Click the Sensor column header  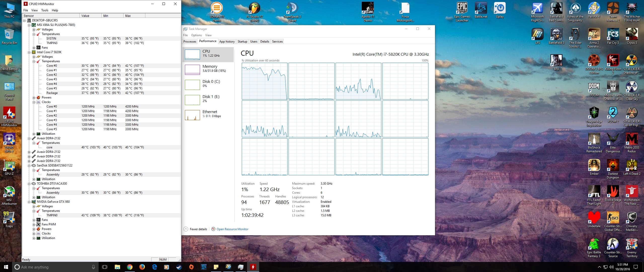coord(51,16)
